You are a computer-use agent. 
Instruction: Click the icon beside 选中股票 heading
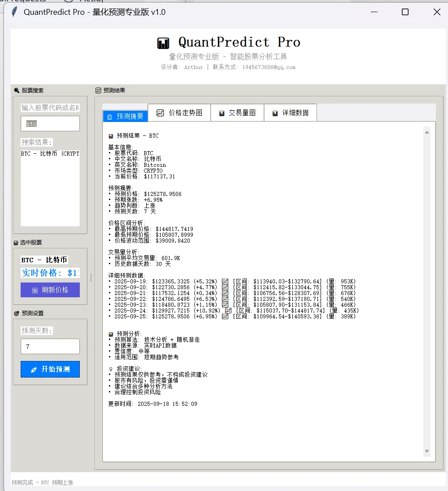pyautogui.click(x=16, y=243)
